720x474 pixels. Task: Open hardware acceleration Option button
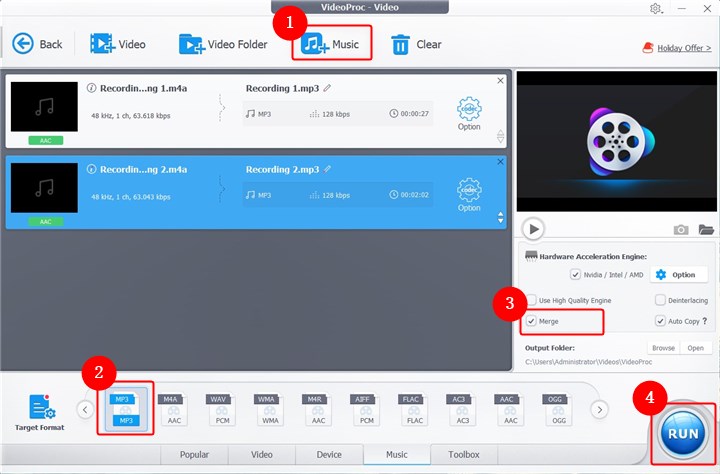[x=679, y=275]
